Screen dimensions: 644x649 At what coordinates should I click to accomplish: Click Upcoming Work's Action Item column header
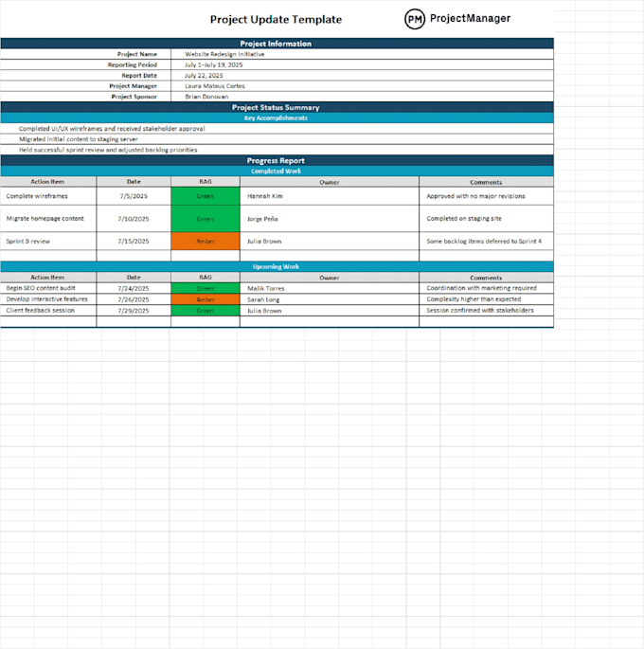[x=48, y=278]
